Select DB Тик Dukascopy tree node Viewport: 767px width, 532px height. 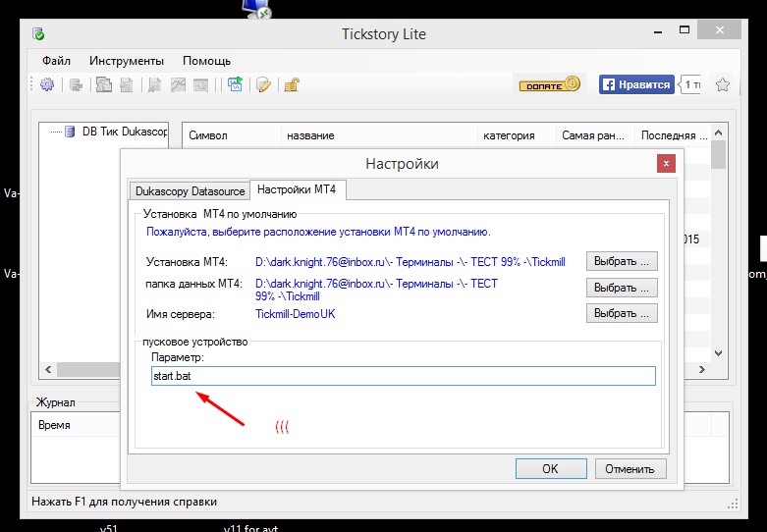pyautogui.click(x=124, y=132)
